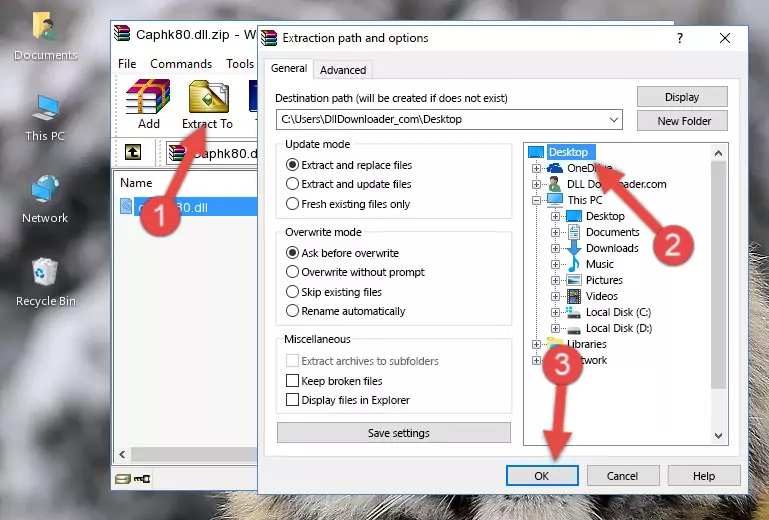Viewport: 769px width, 520px height.
Task: Click the WinRAR file list scroll left arrow
Action: pos(122,454)
